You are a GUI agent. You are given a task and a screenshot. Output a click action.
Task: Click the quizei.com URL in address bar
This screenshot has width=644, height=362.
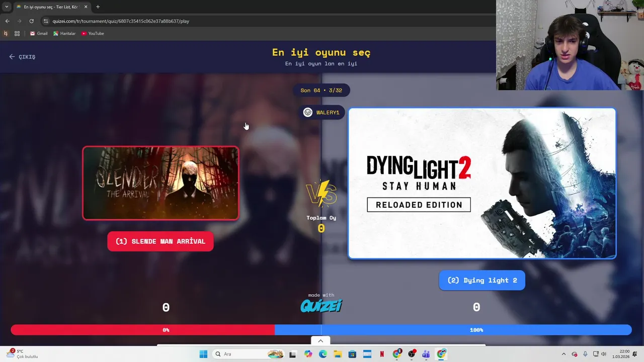click(121, 21)
